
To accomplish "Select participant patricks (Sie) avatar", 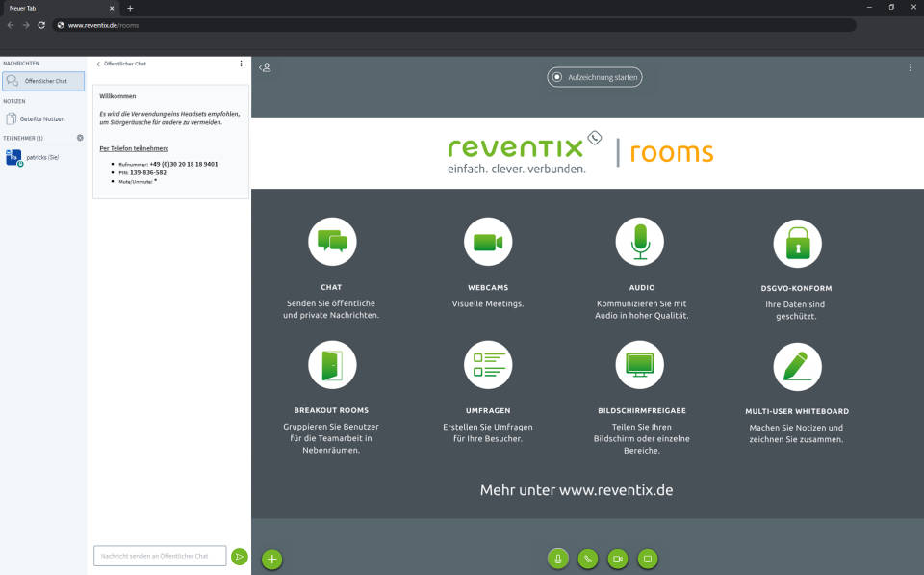I will click(13, 157).
